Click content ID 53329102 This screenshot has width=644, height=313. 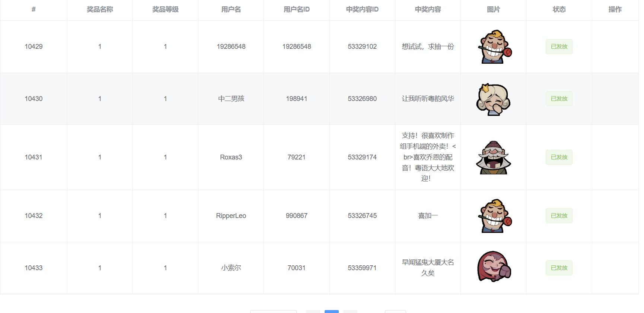click(x=362, y=47)
